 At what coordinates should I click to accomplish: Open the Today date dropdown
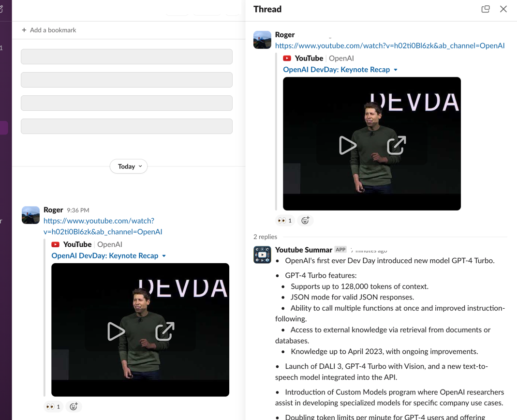[x=129, y=166]
